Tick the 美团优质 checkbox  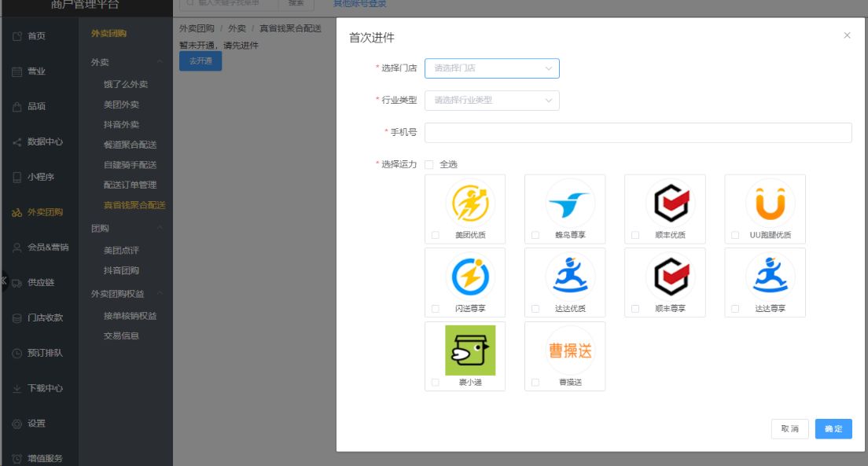point(435,235)
